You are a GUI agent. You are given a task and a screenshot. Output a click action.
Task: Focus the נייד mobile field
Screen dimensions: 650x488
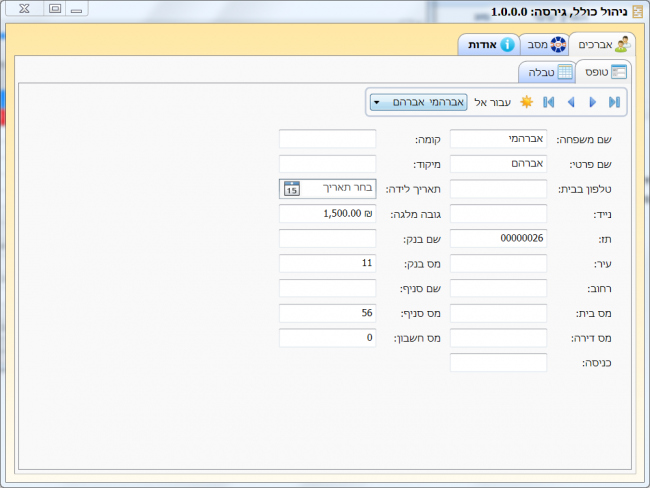point(498,214)
